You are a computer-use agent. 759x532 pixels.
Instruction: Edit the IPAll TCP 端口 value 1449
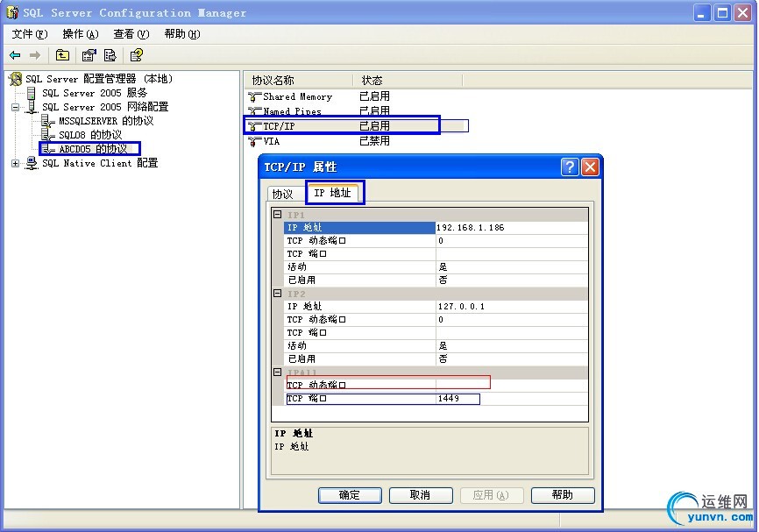tap(512, 399)
